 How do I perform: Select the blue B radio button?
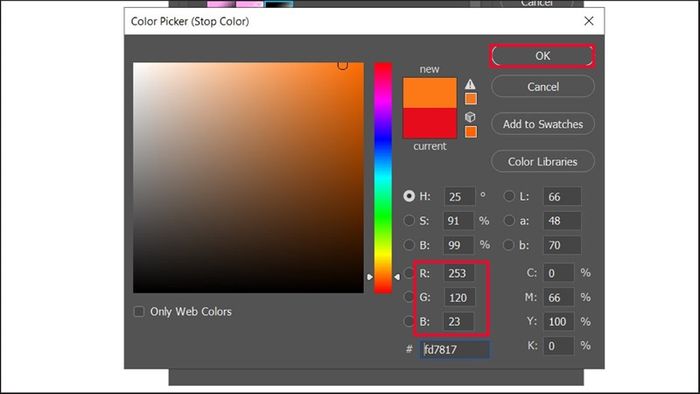tap(409, 321)
